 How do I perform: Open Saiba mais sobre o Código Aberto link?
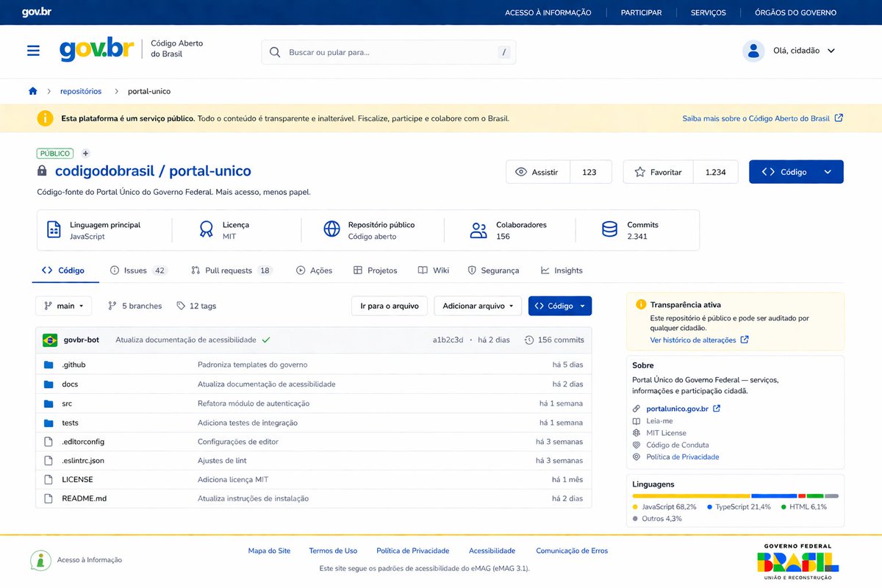coord(762,118)
